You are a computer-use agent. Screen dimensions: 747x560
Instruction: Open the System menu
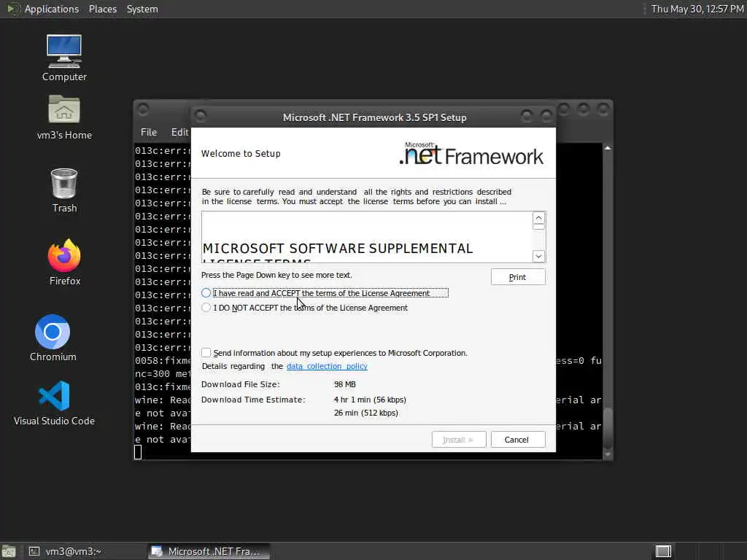coord(142,9)
